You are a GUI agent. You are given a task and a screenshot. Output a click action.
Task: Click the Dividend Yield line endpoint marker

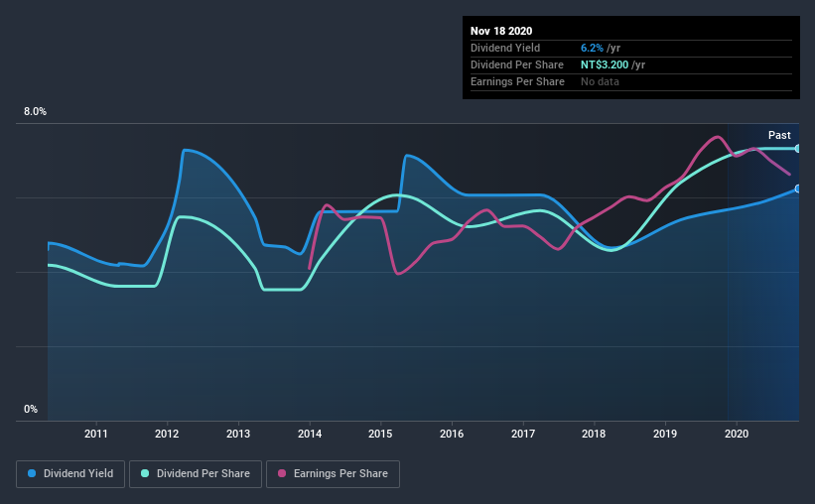tap(797, 189)
